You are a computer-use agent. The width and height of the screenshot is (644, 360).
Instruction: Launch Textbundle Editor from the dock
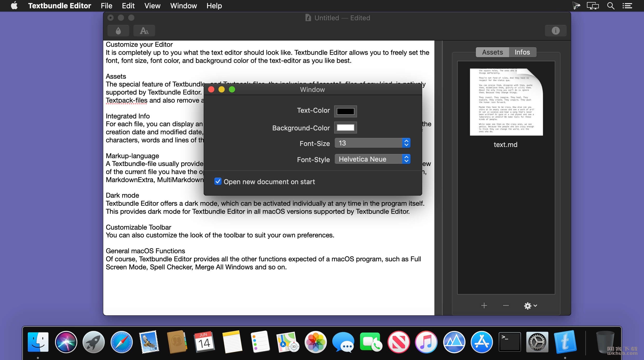tap(565, 342)
